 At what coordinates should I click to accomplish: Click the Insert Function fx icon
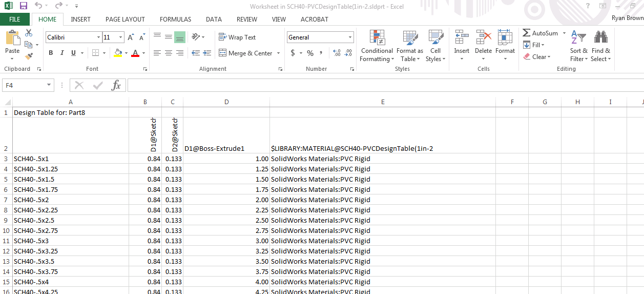(x=116, y=85)
